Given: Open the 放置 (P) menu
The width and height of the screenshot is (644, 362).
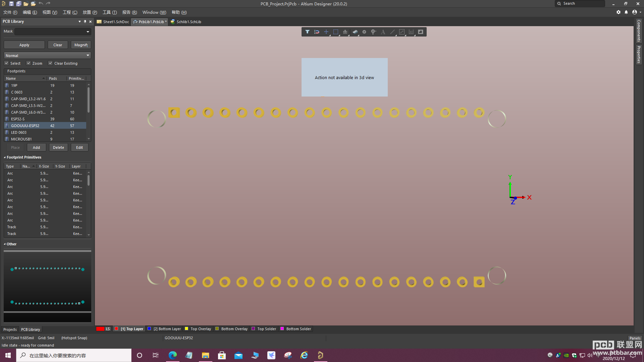Looking at the screenshot, I should [x=90, y=12].
